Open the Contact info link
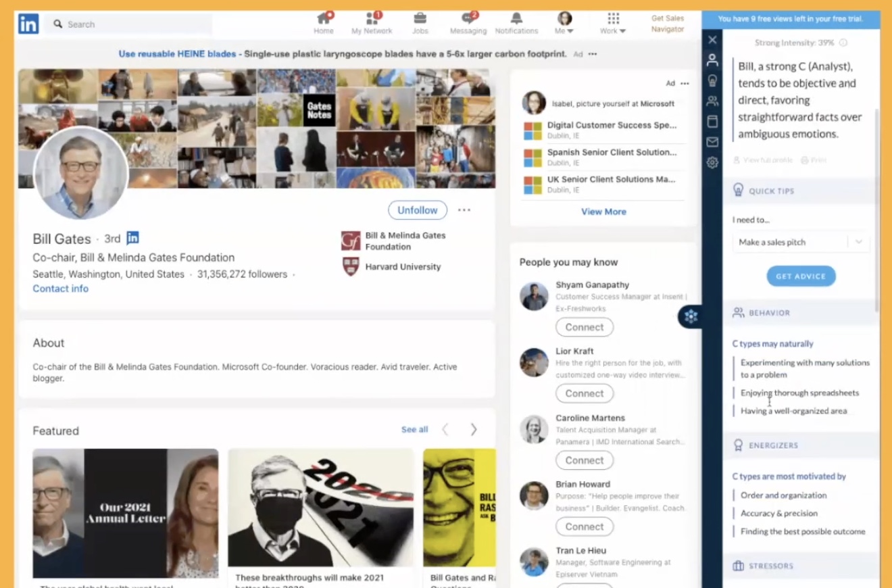 (x=60, y=289)
